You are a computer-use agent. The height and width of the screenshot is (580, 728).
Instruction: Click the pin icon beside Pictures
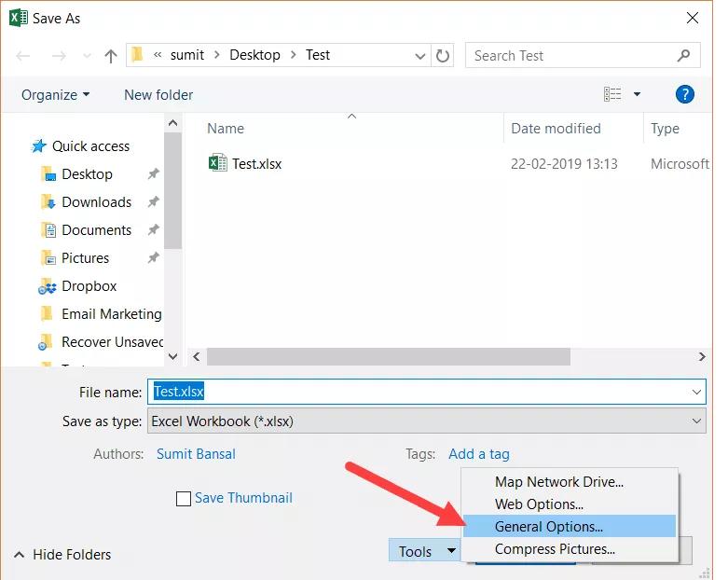point(153,257)
